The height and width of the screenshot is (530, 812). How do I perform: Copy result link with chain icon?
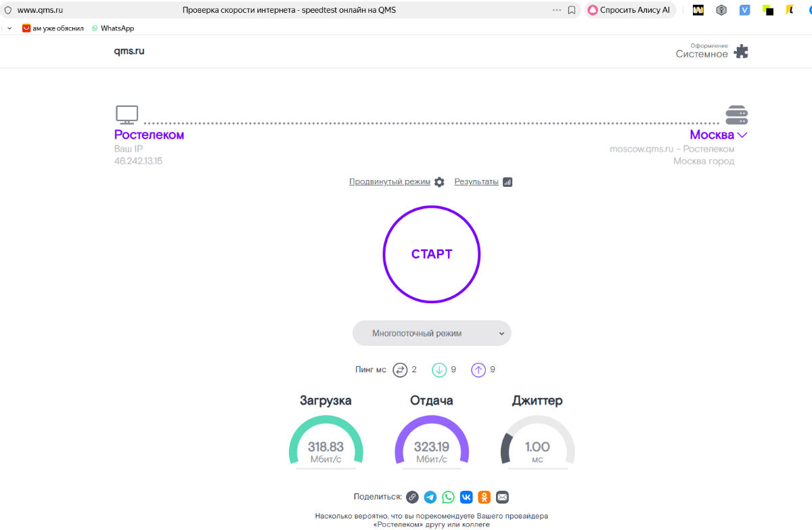[x=412, y=498]
